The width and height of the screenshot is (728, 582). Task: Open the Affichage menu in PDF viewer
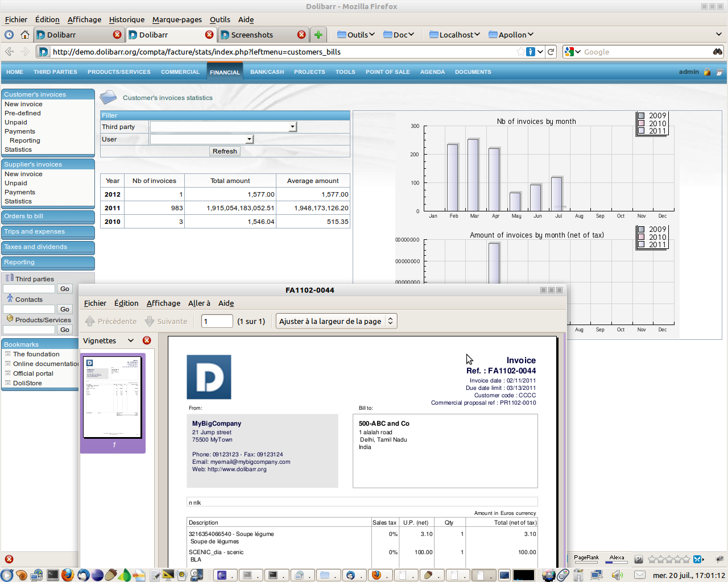(x=163, y=304)
